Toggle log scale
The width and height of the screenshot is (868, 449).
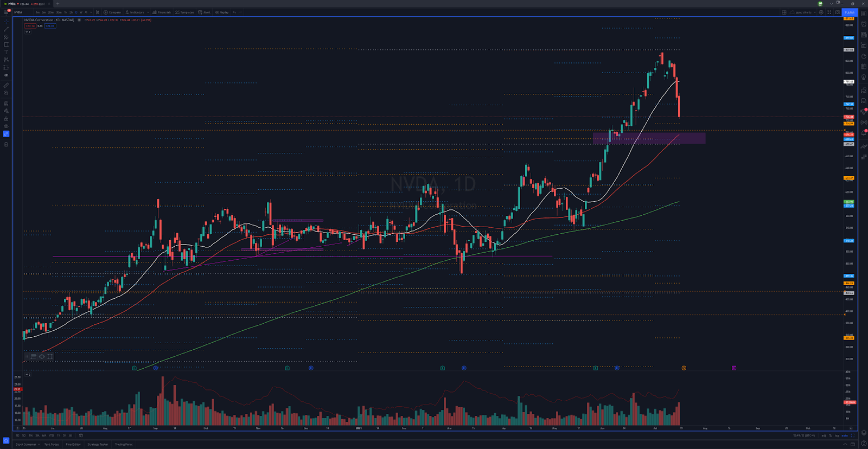(x=837, y=435)
